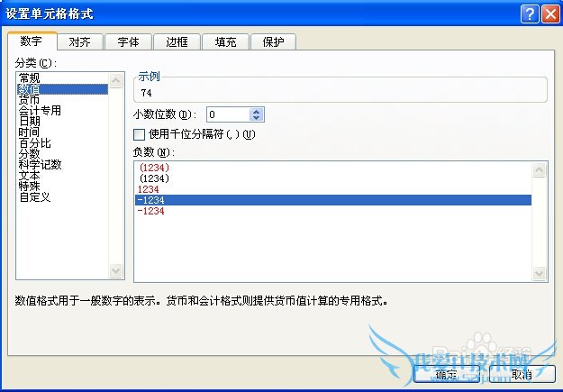Select 自定义 category in list
Screen dimensions: 563x392
pyautogui.click(x=35, y=196)
